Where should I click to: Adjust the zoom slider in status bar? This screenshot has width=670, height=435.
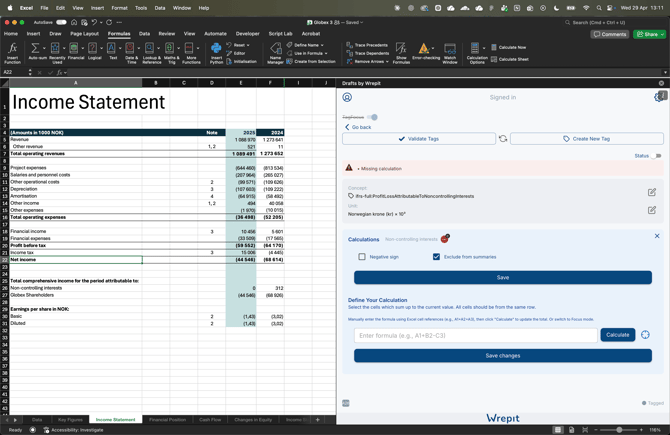[x=619, y=429]
